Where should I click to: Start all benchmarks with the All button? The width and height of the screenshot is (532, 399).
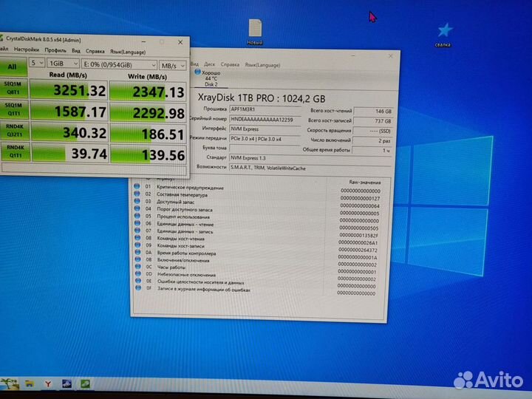tap(13, 66)
